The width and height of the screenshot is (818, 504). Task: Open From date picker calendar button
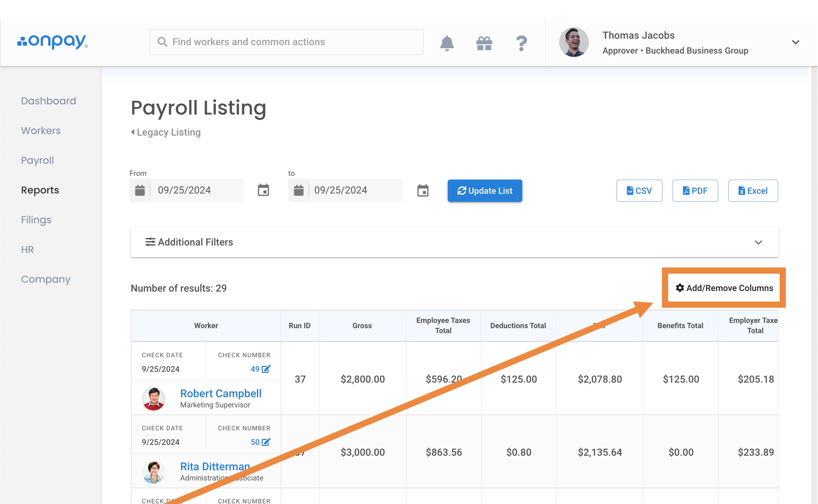click(263, 190)
